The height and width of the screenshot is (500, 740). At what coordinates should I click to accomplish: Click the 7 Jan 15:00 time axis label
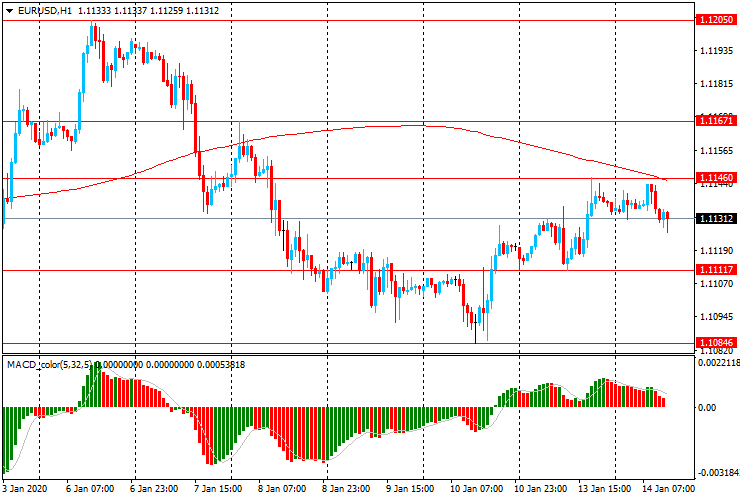point(218,488)
